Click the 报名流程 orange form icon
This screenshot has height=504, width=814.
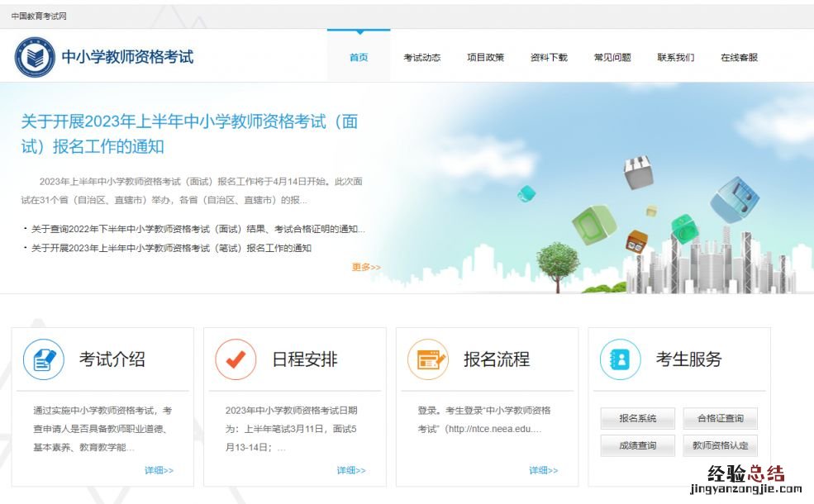tap(428, 359)
